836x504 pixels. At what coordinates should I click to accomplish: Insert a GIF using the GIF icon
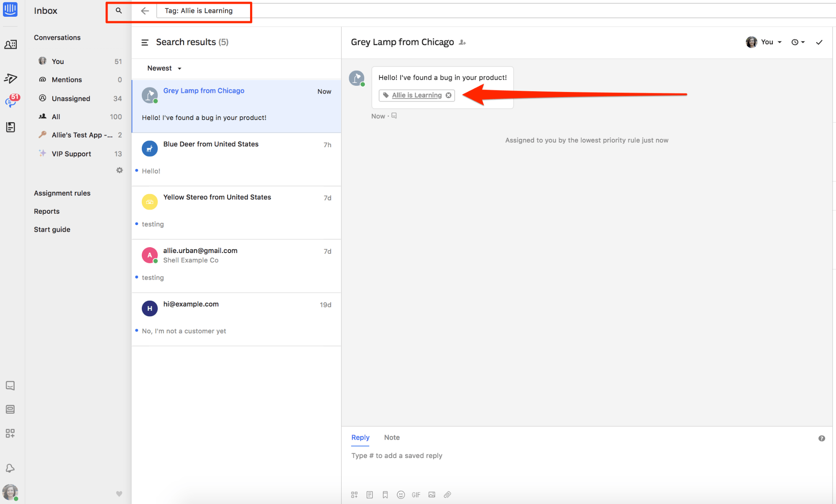(416, 495)
